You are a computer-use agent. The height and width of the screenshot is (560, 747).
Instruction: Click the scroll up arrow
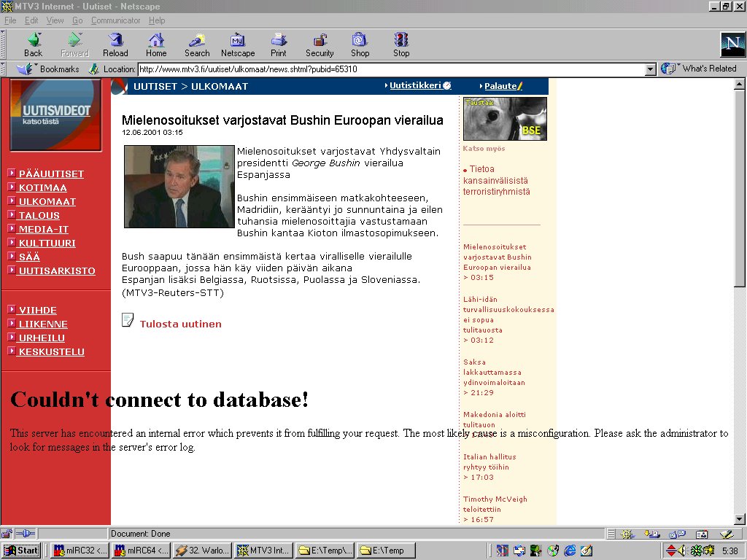coord(740,85)
